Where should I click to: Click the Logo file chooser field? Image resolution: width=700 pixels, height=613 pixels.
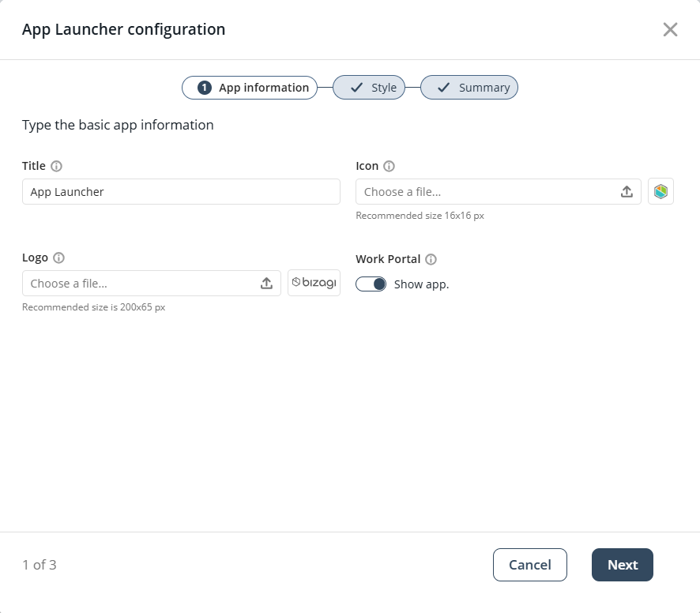[x=141, y=284]
